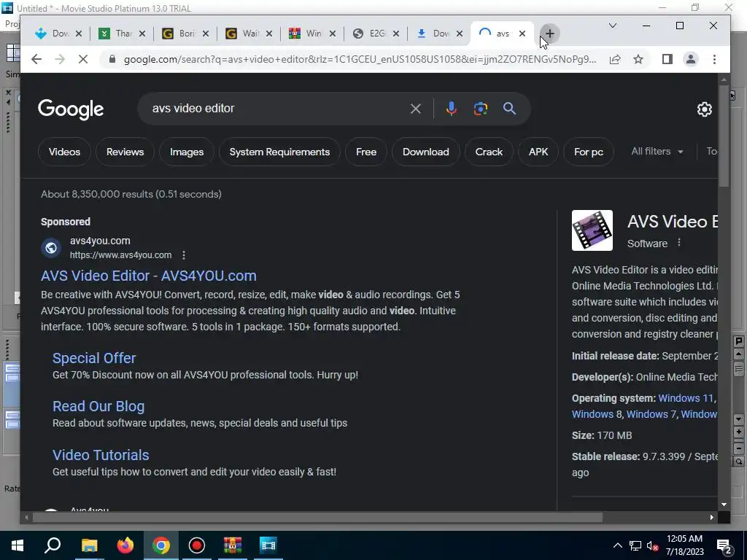The height and width of the screenshot is (560, 747).
Task: Open the Chrome three-dot menu
Action: pos(714,59)
